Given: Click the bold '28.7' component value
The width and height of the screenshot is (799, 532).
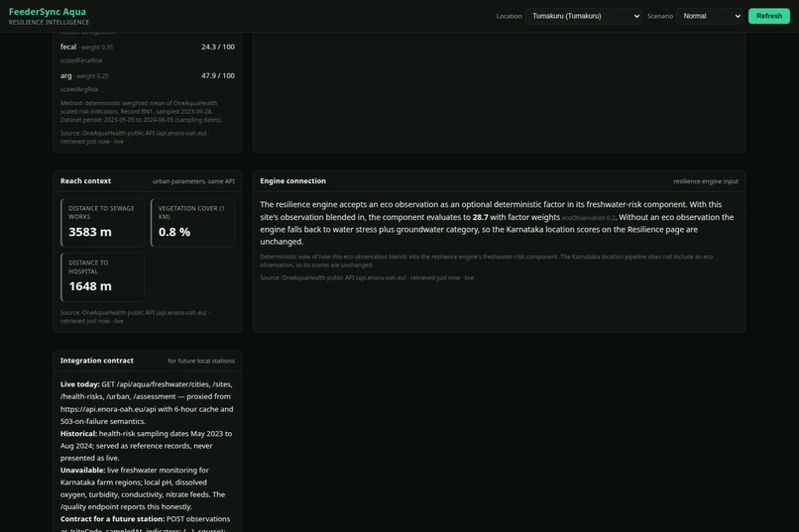Looking at the screenshot, I should (x=480, y=217).
